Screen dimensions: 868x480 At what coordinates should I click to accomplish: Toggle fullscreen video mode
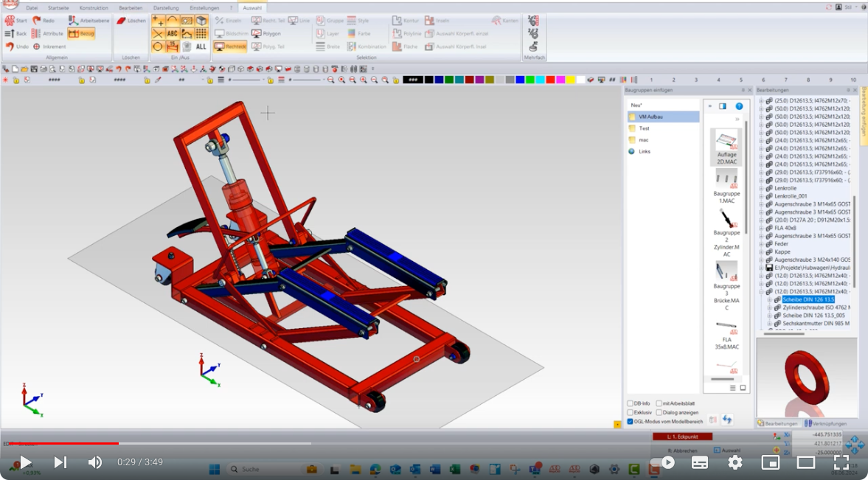(x=841, y=462)
